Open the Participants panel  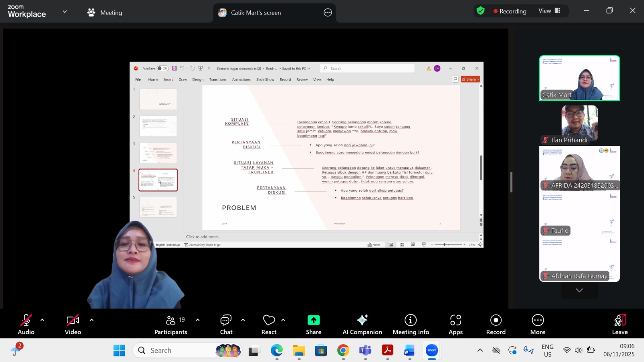tap(171, 325)
